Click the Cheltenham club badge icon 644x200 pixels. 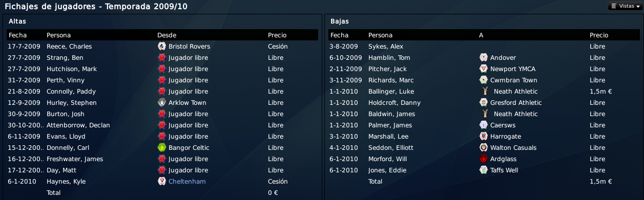point(162,182)
